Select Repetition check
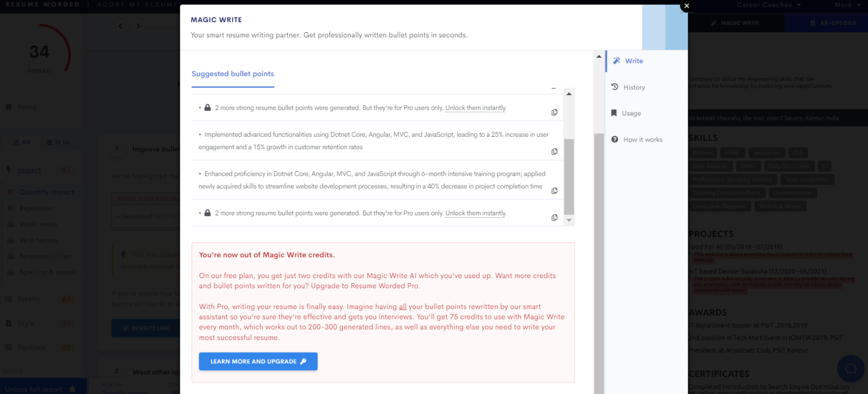The width and height of the screenshot is (868, 394). tap(36, 208)
